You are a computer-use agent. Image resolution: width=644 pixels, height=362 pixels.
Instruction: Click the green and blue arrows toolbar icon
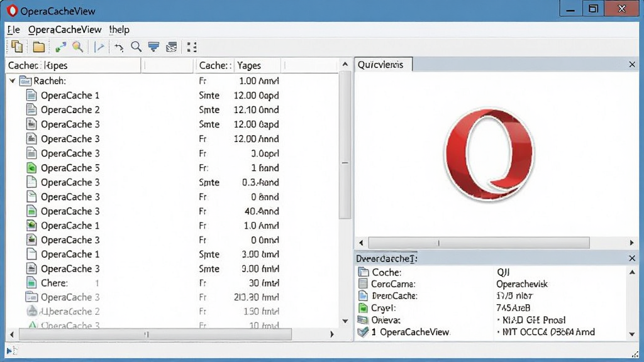(x=60, y=47)
